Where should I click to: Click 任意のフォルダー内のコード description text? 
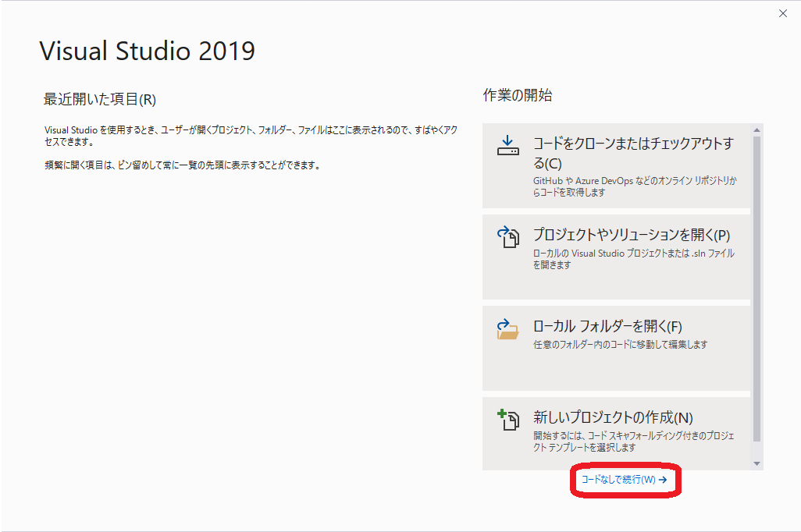(x=620, y=344)
